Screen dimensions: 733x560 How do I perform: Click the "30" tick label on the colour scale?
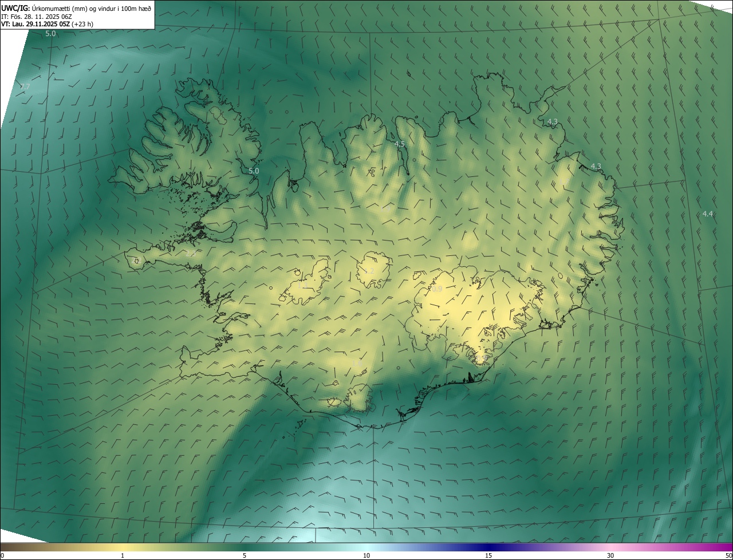point(610,555)
